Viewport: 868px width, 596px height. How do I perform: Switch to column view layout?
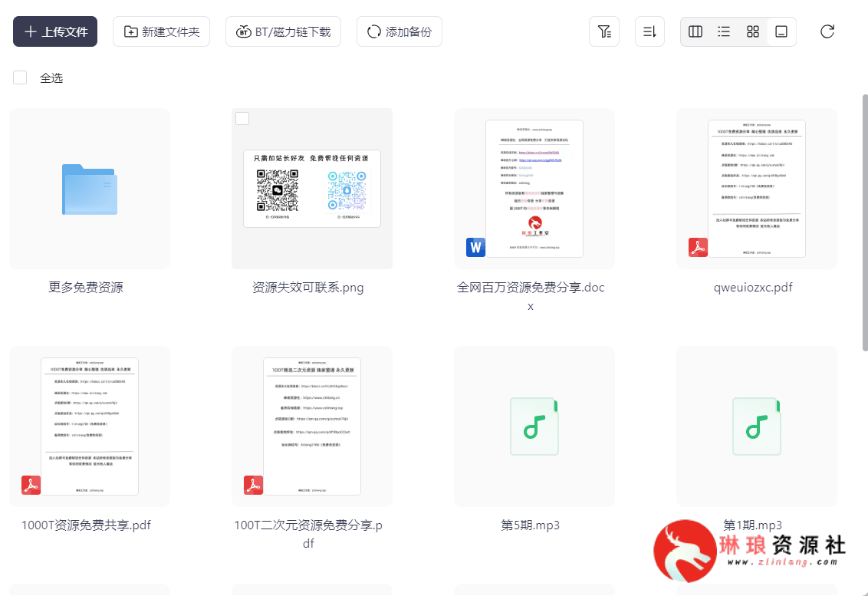(x=695, y=31)
